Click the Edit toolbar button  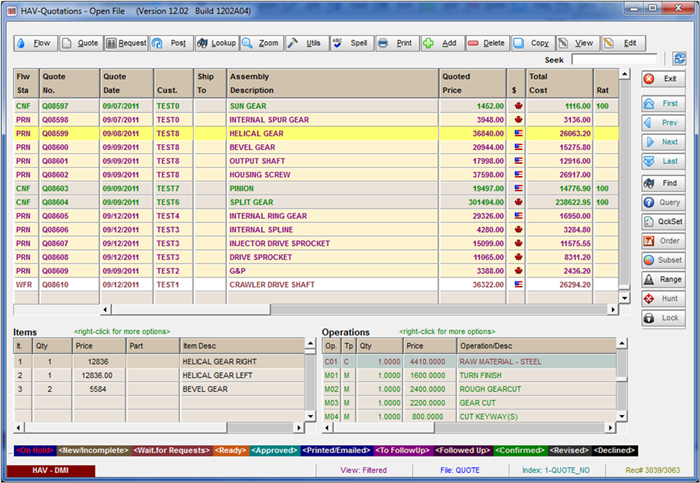[624, 43]
